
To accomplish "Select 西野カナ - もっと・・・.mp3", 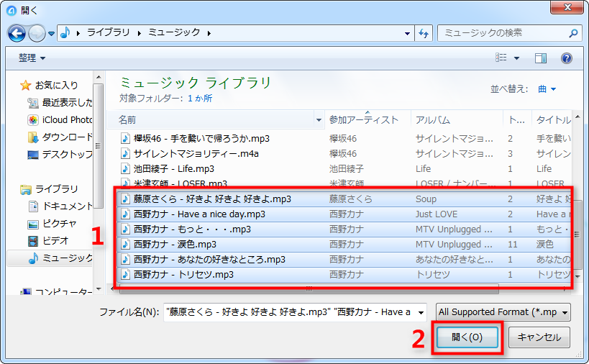I will coord(192,229).
